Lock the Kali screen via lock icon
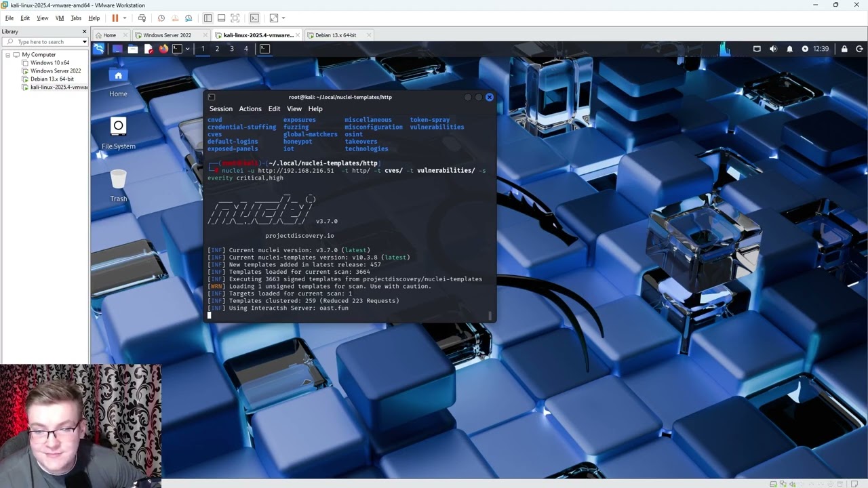 844,49
